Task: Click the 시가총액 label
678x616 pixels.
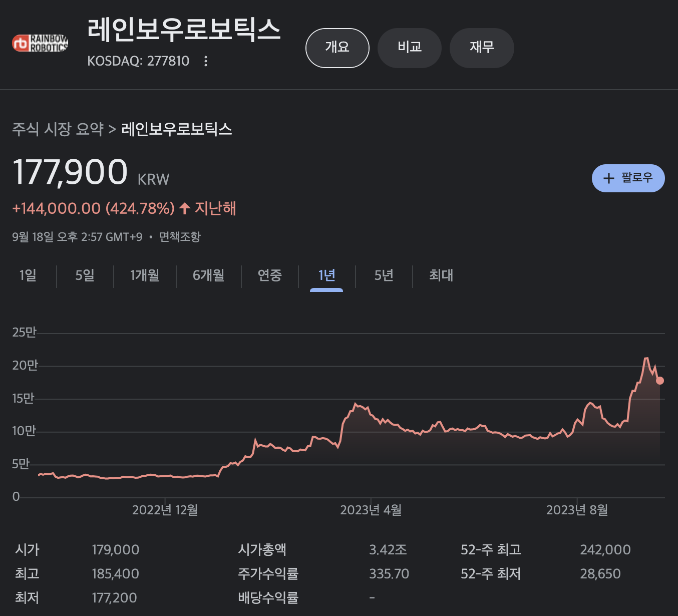Action: point(262,550)
